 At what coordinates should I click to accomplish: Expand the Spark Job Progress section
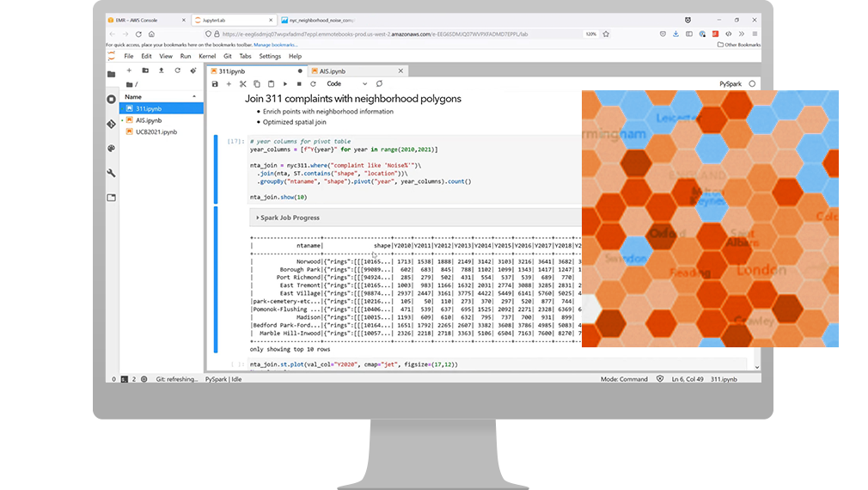point(289,217)
